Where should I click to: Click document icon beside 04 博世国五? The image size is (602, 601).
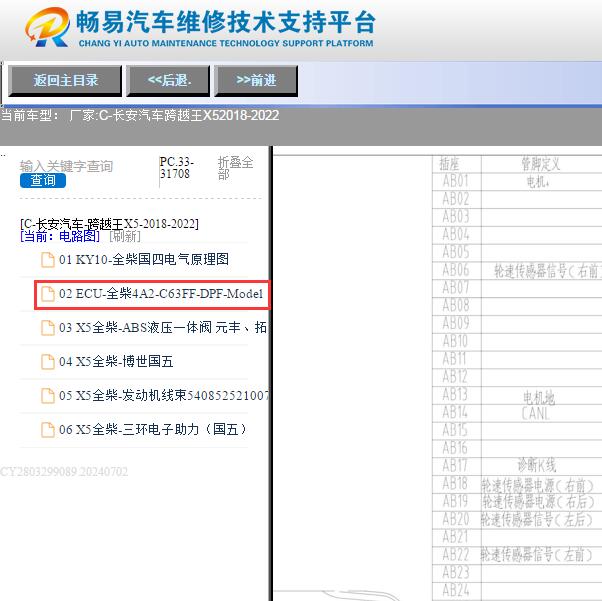click(x=48, y=361)
